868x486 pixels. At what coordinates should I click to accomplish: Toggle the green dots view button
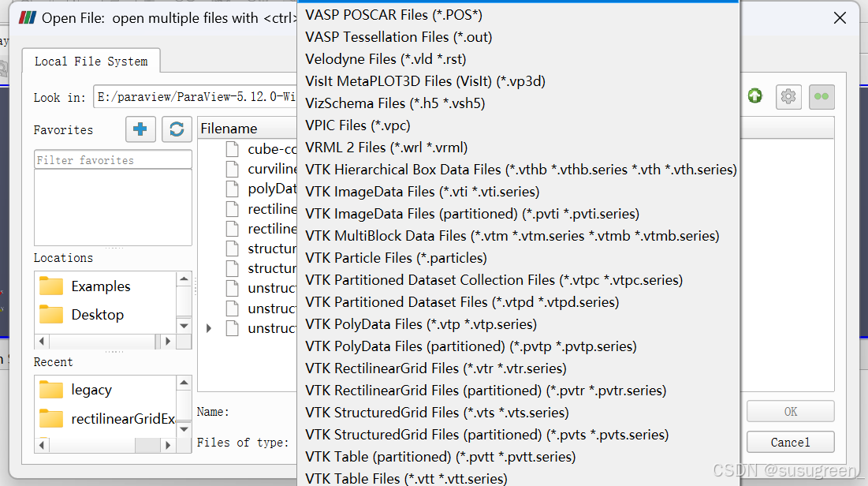pos(821,96)
